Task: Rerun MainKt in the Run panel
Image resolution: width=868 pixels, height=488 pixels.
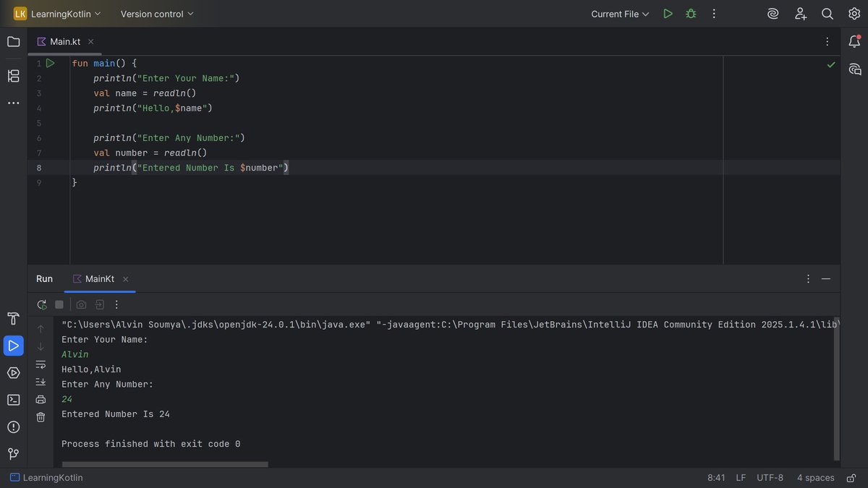Action: (42, 305)
